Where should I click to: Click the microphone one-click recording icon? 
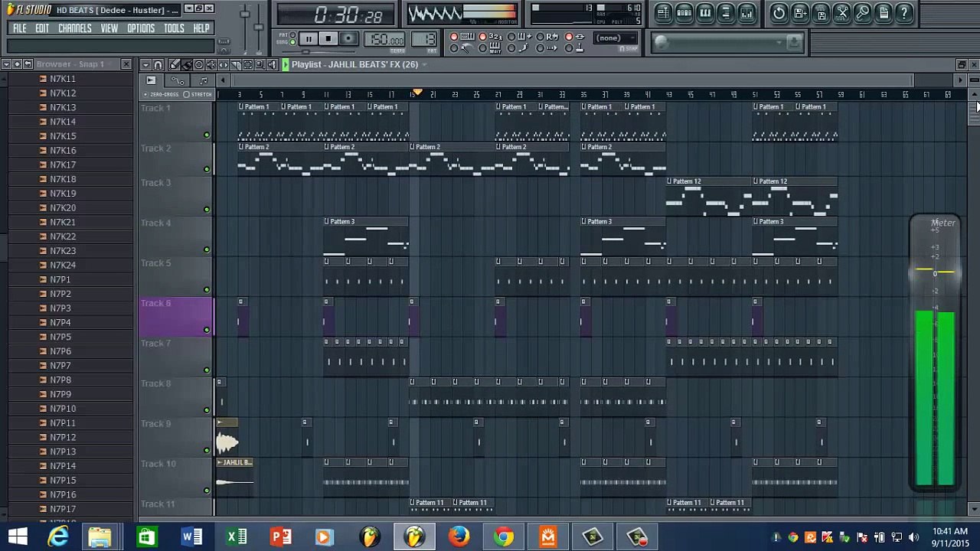click(x=863, y=13)
